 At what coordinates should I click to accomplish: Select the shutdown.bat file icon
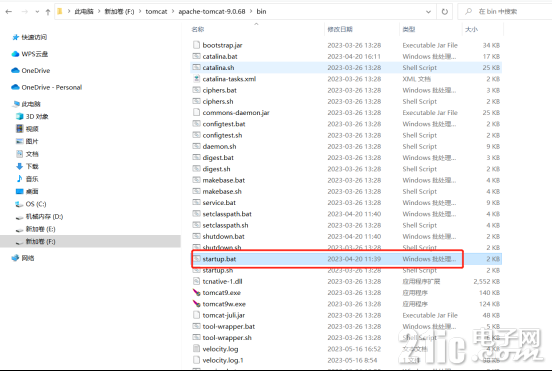[x=196, y=236]
